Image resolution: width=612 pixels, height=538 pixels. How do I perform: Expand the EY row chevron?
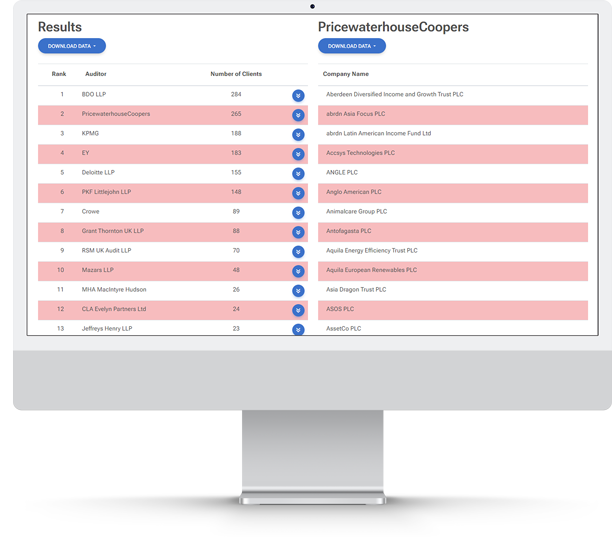point(298,154)
